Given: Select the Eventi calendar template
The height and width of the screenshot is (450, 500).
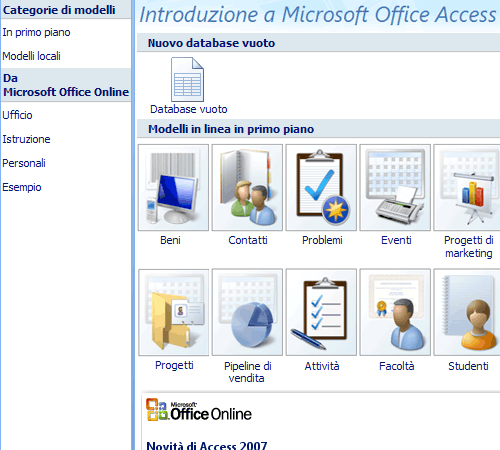Looking at the screenshot, I should (395, 187).
